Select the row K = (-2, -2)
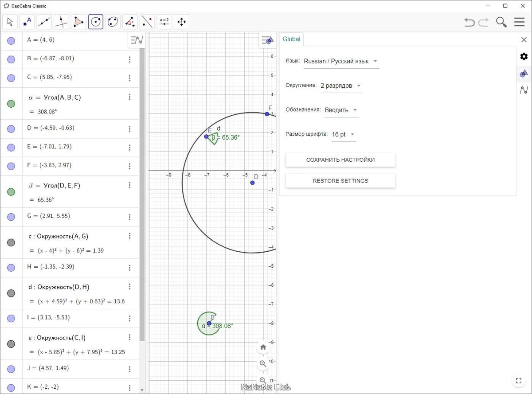 click(70, 386)
